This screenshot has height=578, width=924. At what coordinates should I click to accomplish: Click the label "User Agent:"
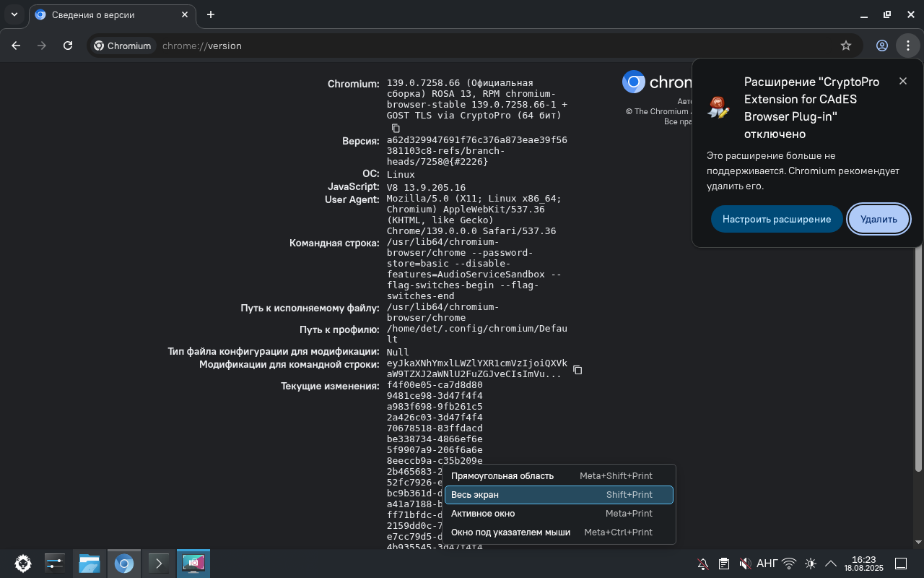352,199
